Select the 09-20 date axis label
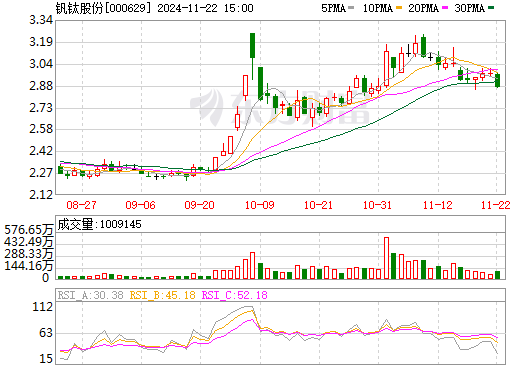Image resolution: width=520 pixels, height=365 pixels. click(x=200, y=205)
